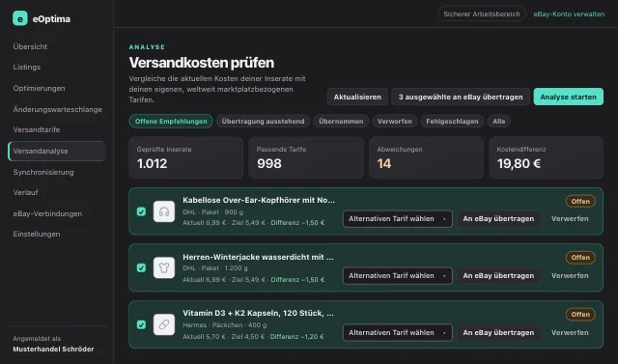Image resolution: width=618 pixels, height=364 pixels.
Task: Click 3 ausgewählte an eBay übertragen
Action: 461,97
